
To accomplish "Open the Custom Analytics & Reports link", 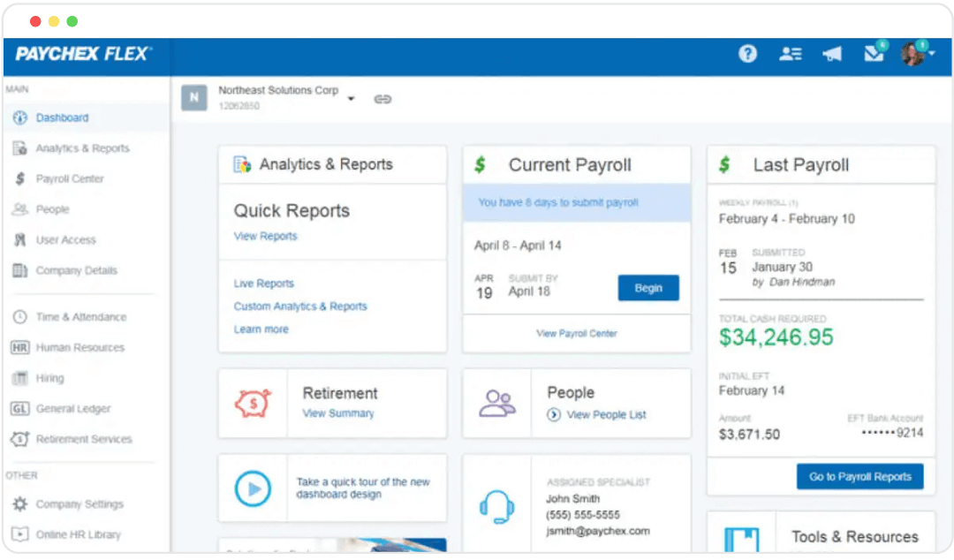I will click(301, 306).
